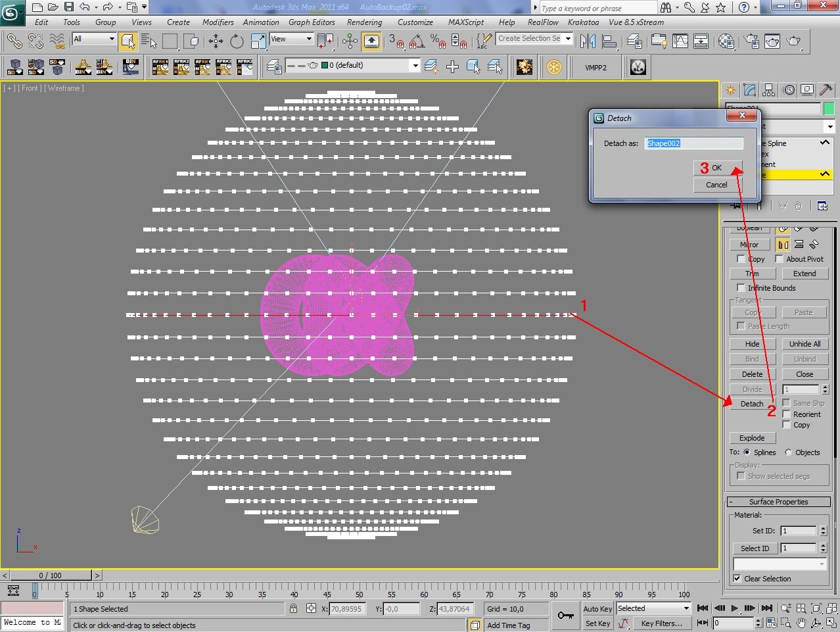The height and width of the screenshot is (632, 840).
Task: Tick the Copy checkbox below Reorient
Action: (786, 425)
